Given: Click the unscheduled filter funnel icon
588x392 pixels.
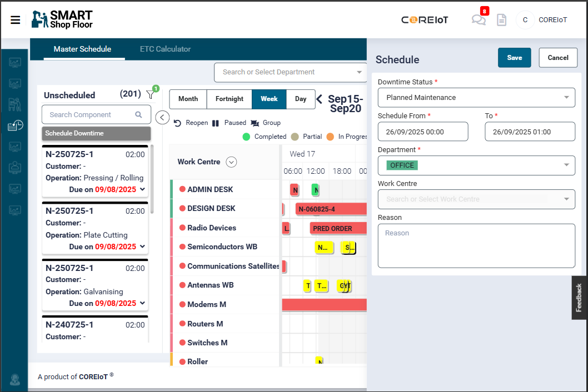Looking at the screenshot, I should (x=150, y=94).
